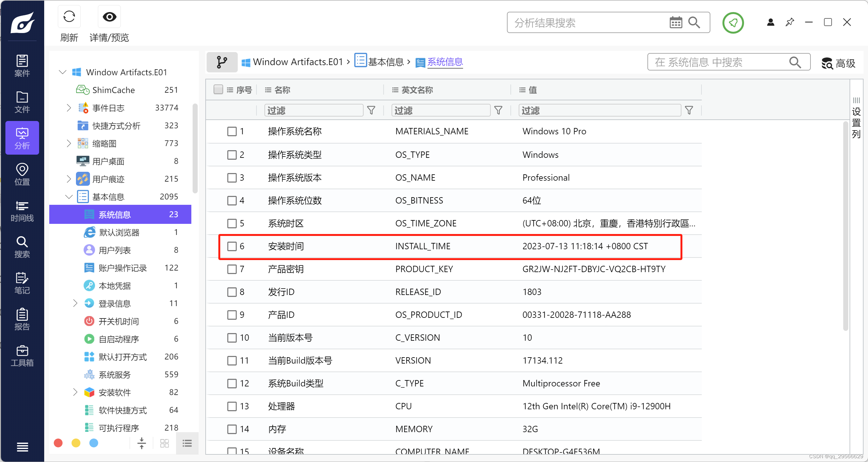Open the 搜索 (Search) sidebar section

[22, 246]
